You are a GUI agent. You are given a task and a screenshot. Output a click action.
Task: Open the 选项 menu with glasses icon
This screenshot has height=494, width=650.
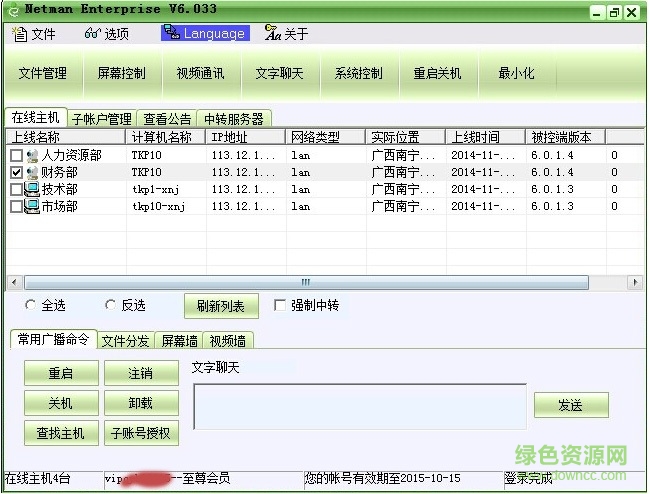107,34
